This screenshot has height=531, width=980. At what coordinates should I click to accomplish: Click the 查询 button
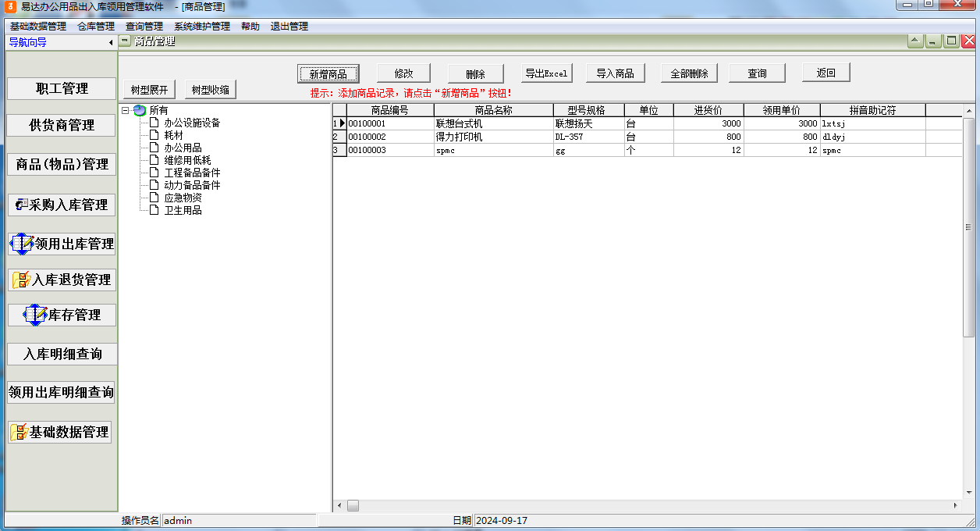click(x=756, y=73)
